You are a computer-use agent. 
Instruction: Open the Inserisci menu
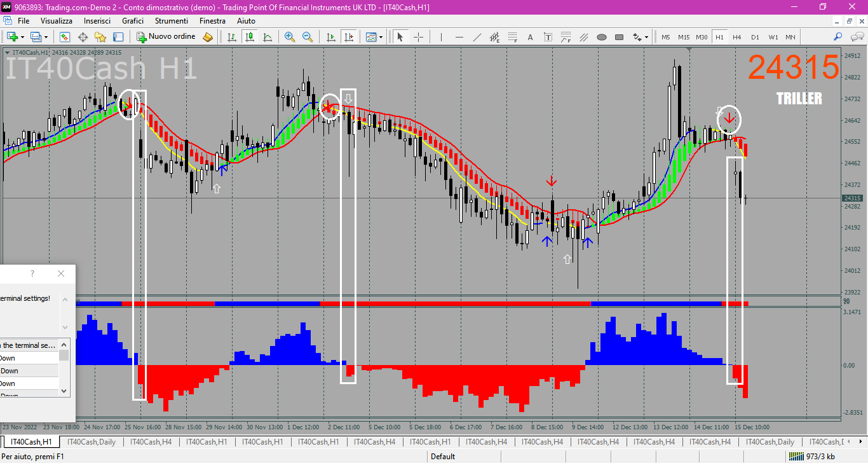click(x=97, y=21)
